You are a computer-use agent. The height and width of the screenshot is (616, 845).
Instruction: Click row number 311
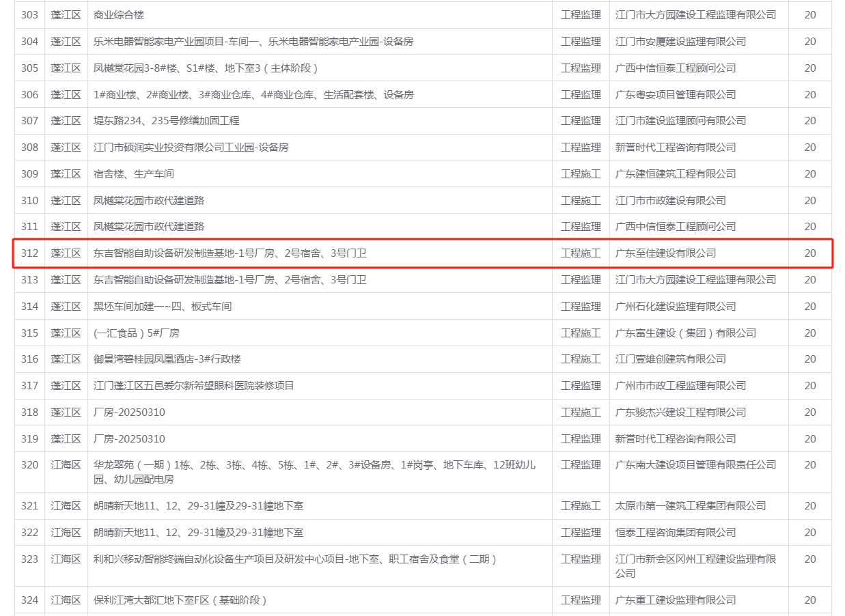click(29, 227)
